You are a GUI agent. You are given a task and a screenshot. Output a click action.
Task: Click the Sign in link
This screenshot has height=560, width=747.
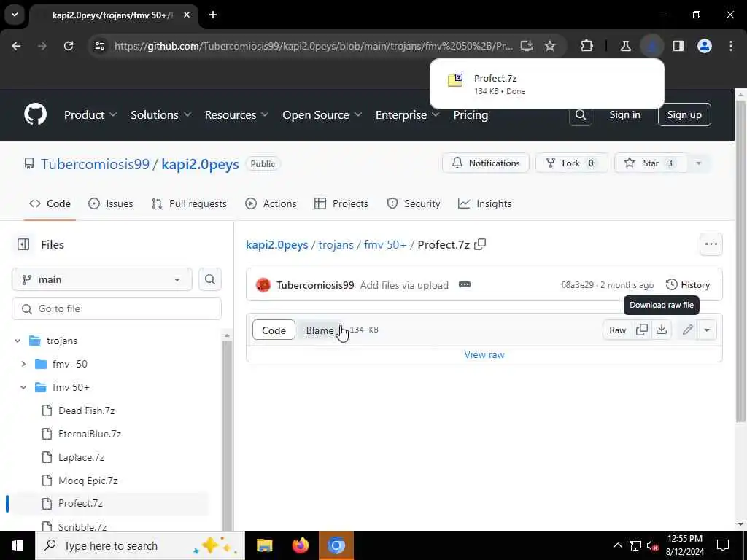(624, 114)
